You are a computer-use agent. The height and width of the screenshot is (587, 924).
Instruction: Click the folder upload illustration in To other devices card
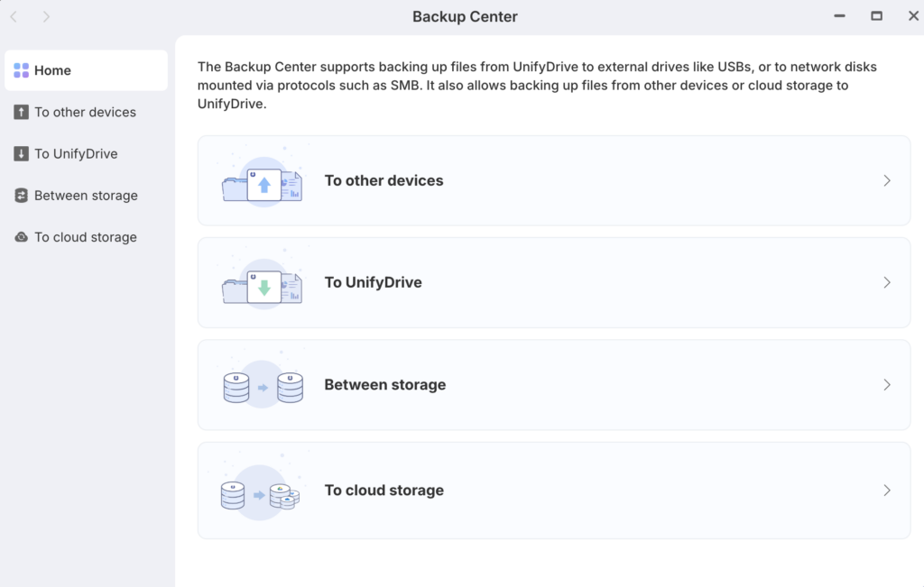(262, 181)
